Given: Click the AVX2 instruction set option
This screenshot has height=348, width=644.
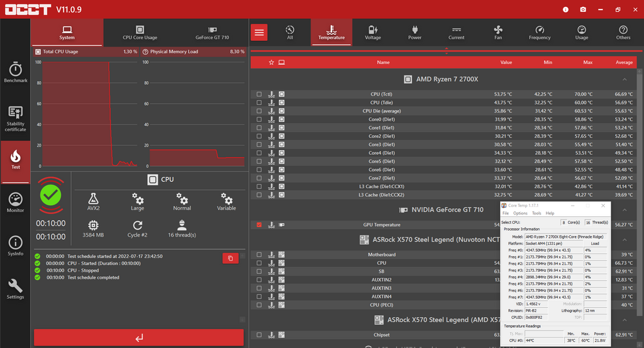Looking at the screenshot, I should click(93, 201).
